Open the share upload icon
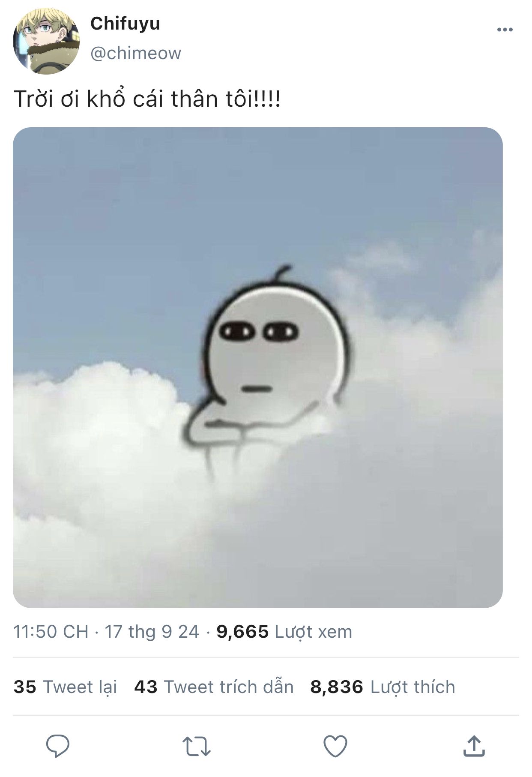Viewport: 532px width, 777px height. click(x=474, y=746)
